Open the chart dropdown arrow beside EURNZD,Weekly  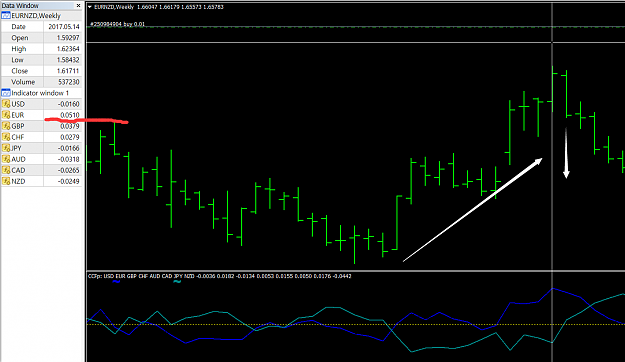click(90, 7)
